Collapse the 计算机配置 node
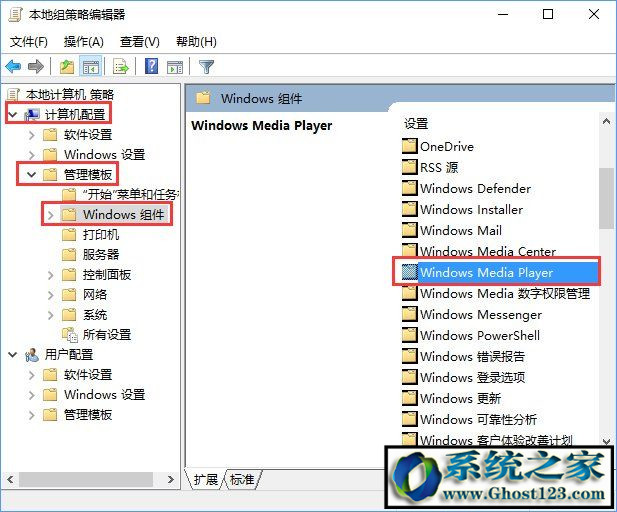 13,115
